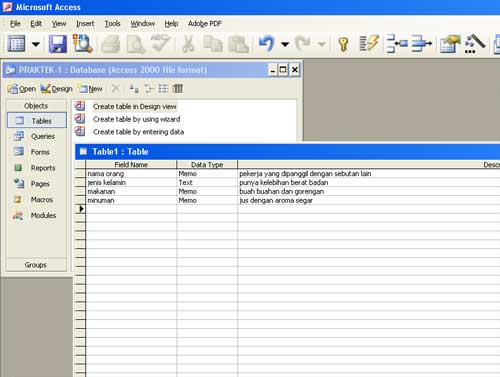This screenshot has width=500, height=377.
Task: Click the Field Name column header
Action: coord(131,164)
